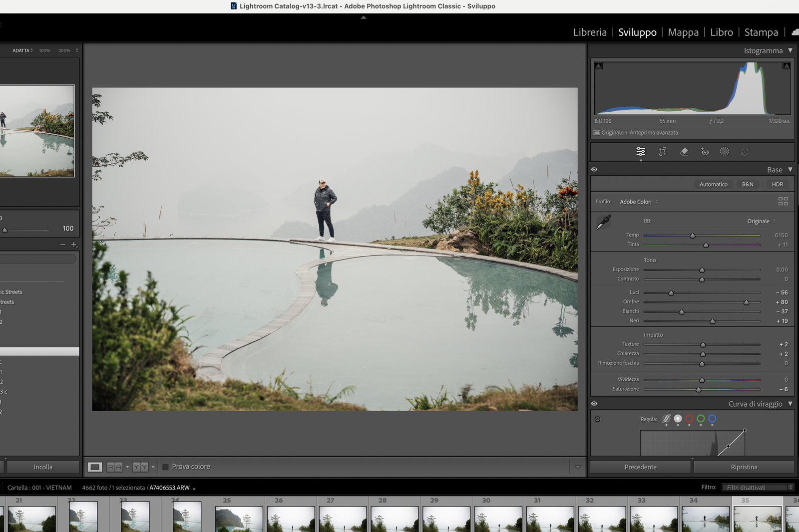Toggle Curva di viraggio panel eye
799x532 pixels.
point(594,404)
